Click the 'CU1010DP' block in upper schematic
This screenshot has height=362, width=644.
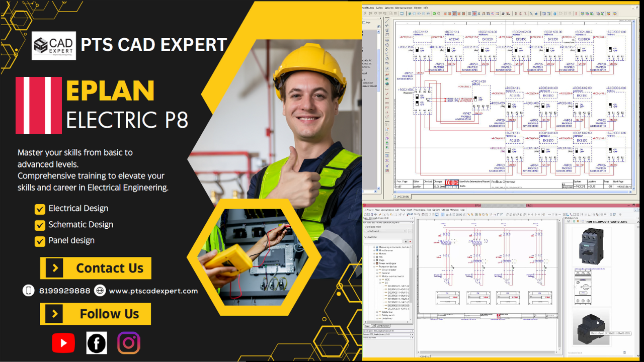[584, 39]
